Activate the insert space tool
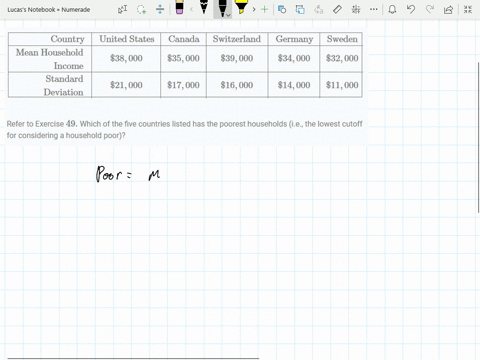The width and height of the screenshot is (480, 360). (x=160, y=9)
